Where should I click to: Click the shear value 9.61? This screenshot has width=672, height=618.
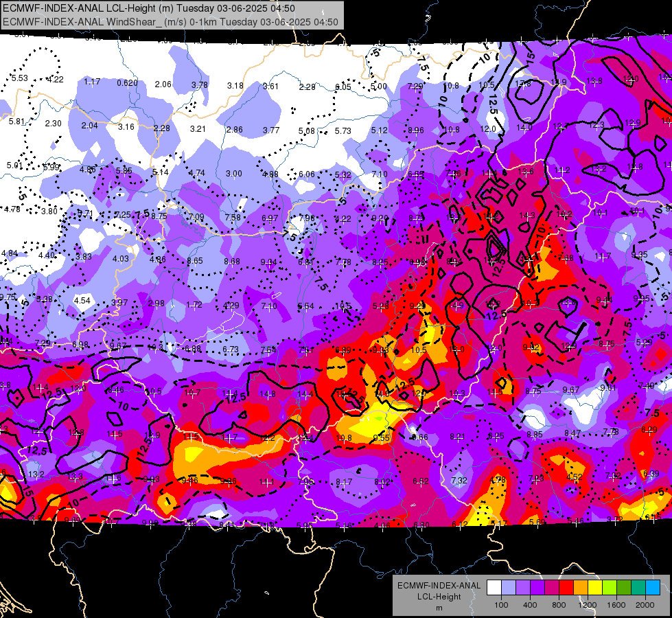tap(608, 388)
